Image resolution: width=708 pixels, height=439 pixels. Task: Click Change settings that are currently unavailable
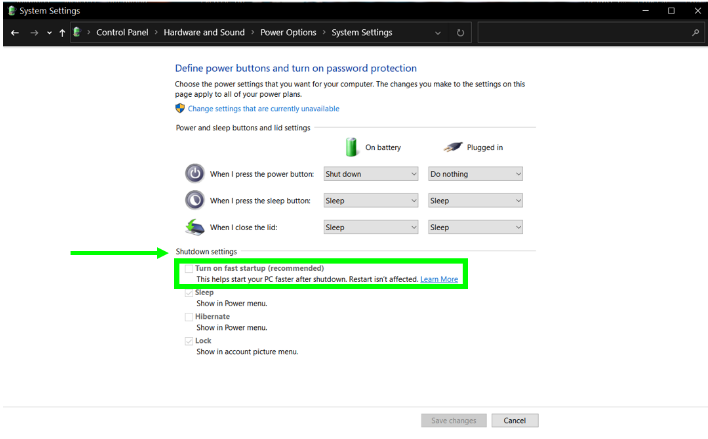(263, 108)
